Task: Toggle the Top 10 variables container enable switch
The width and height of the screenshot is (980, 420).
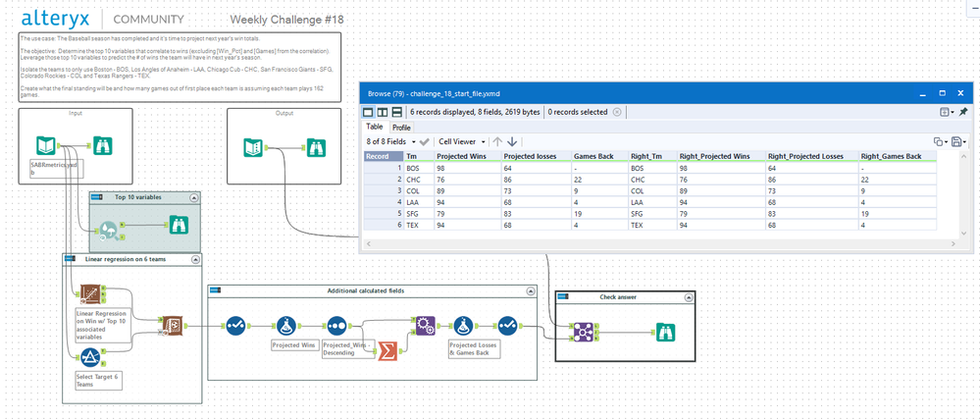Action: [97, 197]
